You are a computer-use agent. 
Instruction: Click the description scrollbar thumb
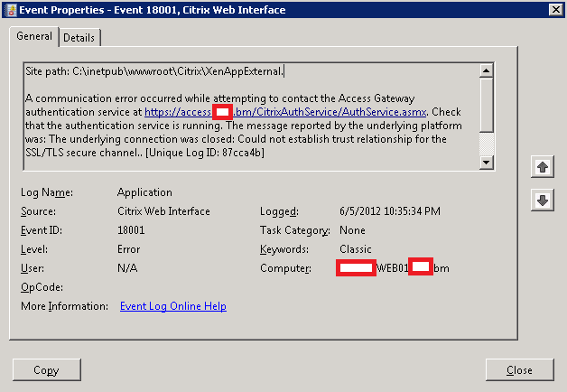(x=487, y=105)
